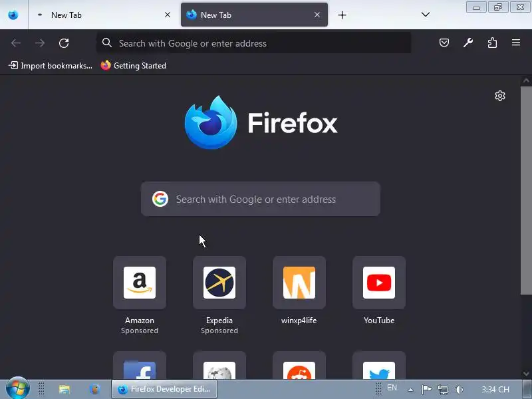
Task: Open EN language indicator in tray
Action: (x=392, y=388)
